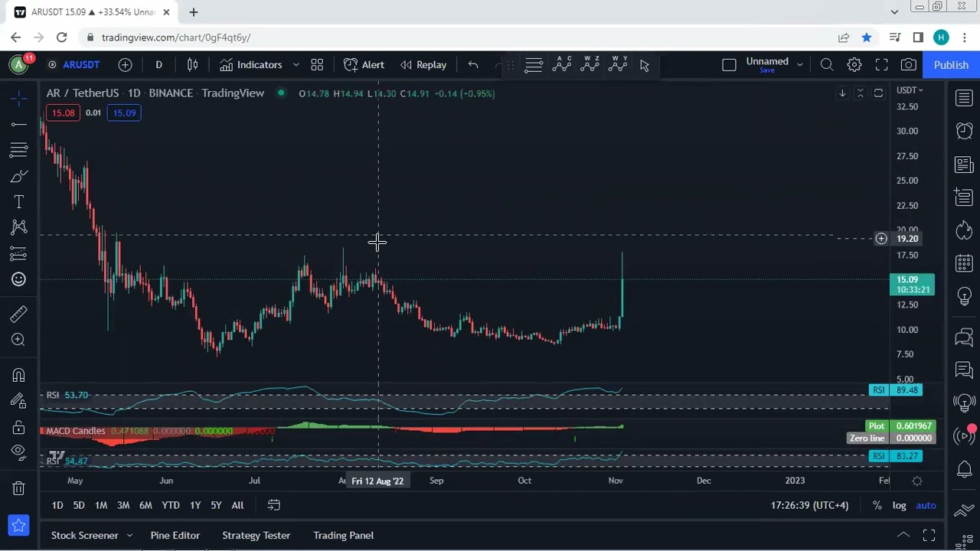Click the red 15.08 sell price button

pos(64,113)
